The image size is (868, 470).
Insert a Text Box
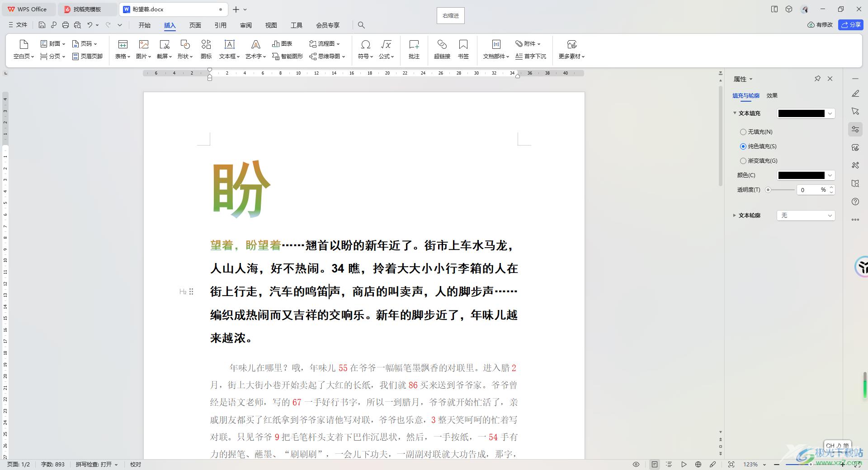click(230, 49)
